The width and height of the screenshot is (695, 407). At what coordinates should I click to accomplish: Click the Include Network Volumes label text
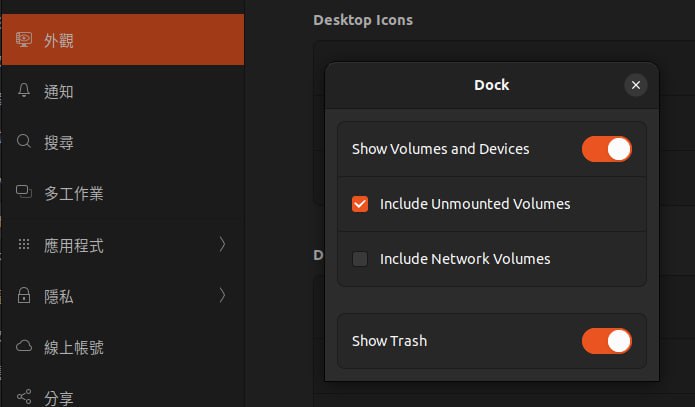465,259
